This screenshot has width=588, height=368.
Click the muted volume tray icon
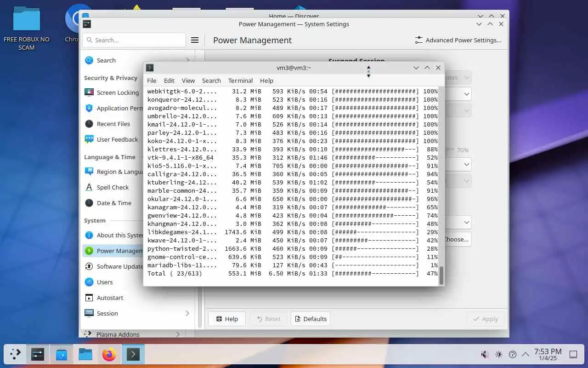point(485,354)
